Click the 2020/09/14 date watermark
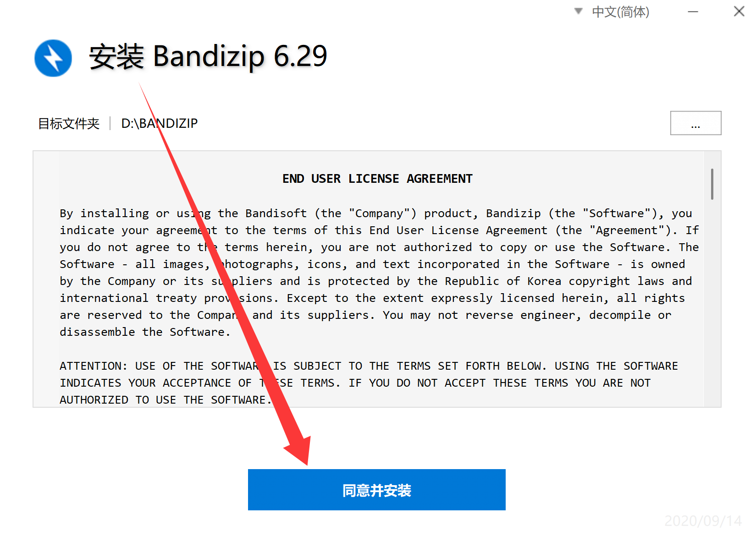Image resolution: width=756 pixels, height=536 pixels. pyautogui.click(x=703, y=521)
